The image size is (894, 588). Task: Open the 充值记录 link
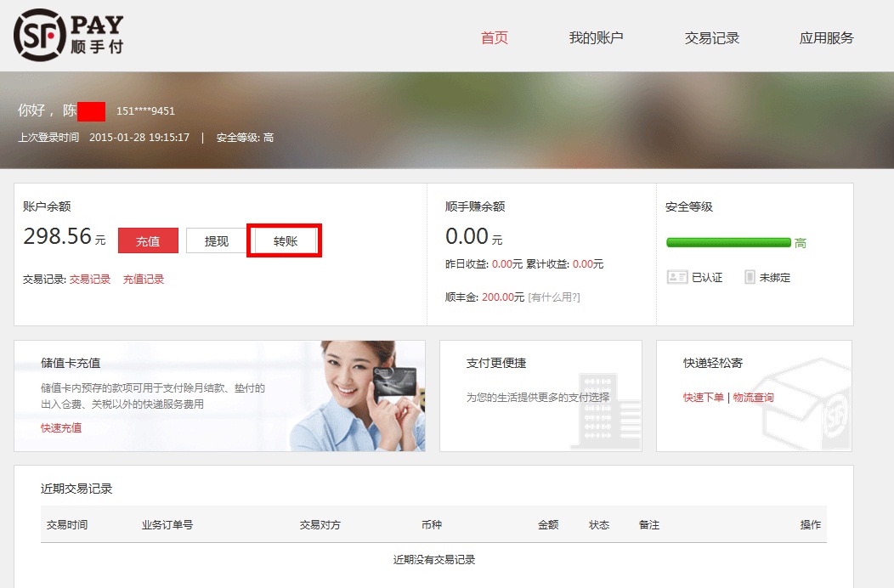(144, 279)
